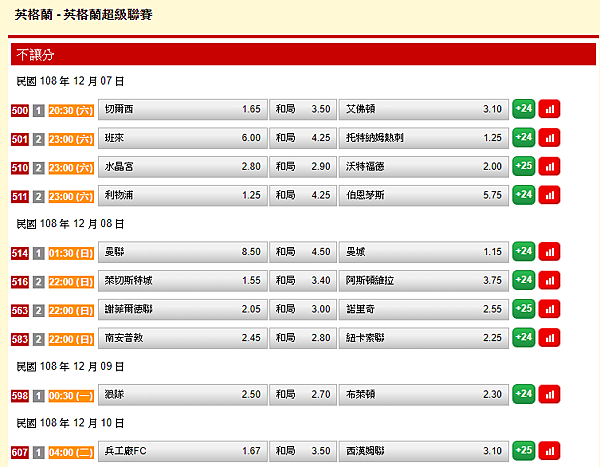Open statistics chart icon for match 510
This screenshot has height=467, width=600.
point(549,167)
